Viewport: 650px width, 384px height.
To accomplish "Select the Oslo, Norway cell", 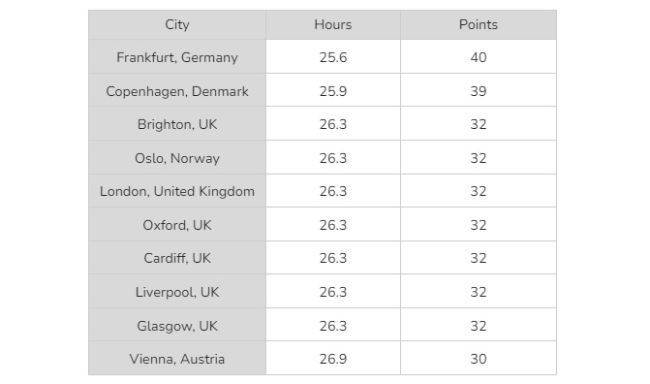I will click(x=177, y=158).
